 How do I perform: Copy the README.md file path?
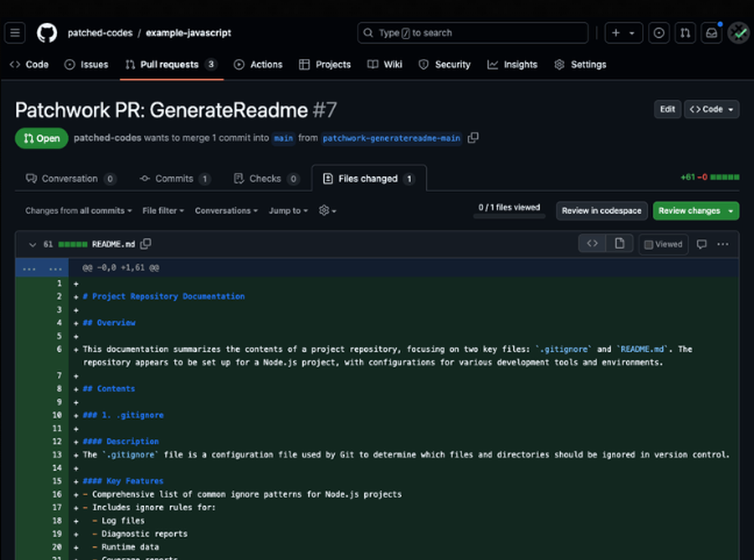click(146, 244)
